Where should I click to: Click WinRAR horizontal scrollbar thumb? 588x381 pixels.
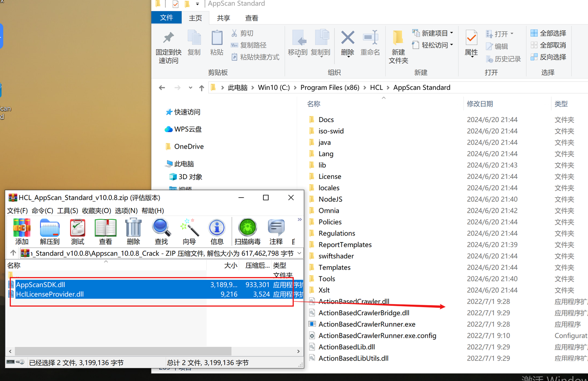[x=123, y=351]
